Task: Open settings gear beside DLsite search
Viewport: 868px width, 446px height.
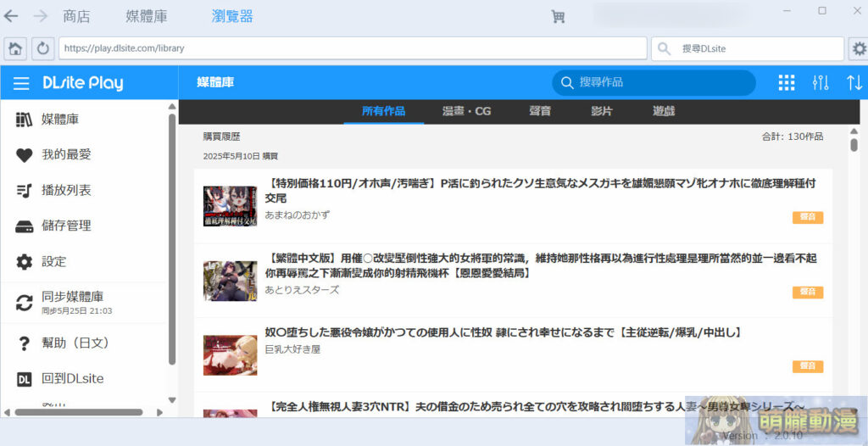Action: click(859, 49)
